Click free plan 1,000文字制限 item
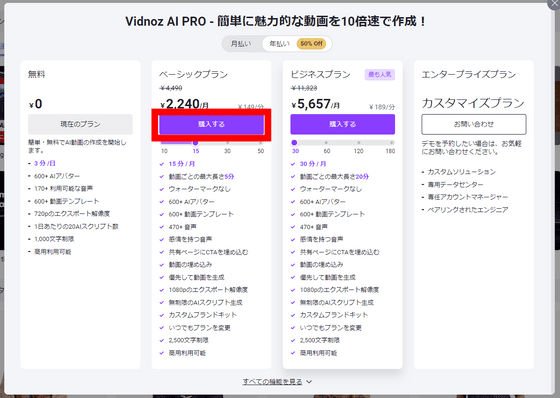 coord(54,239)
